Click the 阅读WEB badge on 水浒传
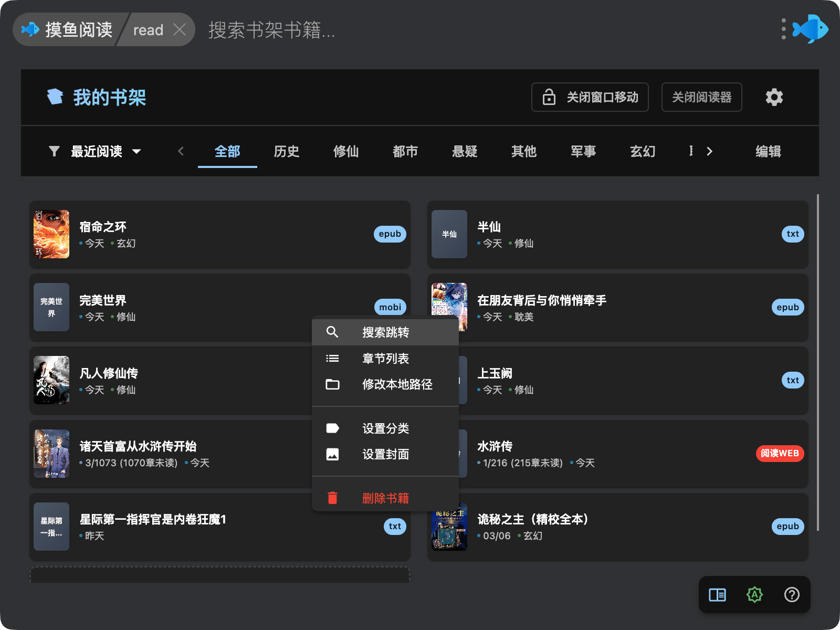Screen dimensions: 840x630 pos(780,453)
